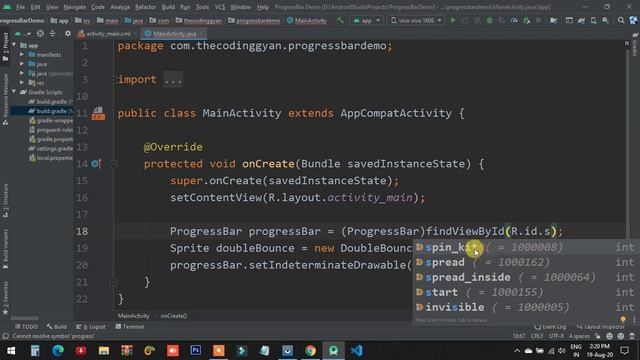Image resolution: width=640 pixels, height=360 pixels.
Task: Expand the manifests folder
Action: click(x=22, y=54)
